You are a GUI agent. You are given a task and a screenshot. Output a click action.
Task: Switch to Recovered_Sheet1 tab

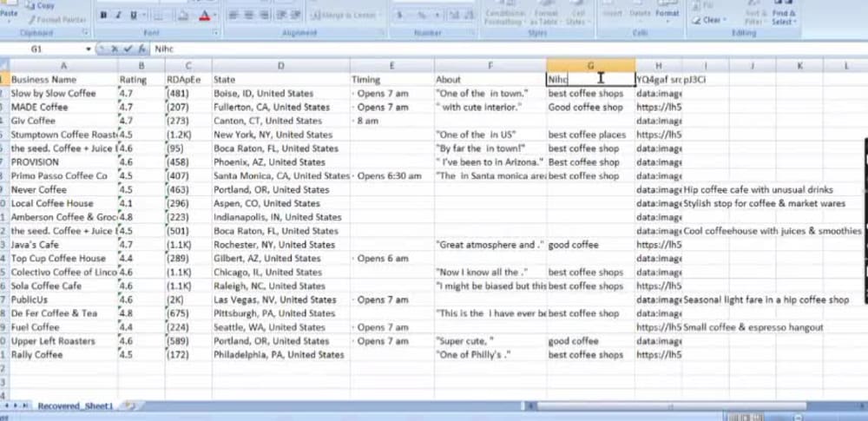[x=76, y=406]
